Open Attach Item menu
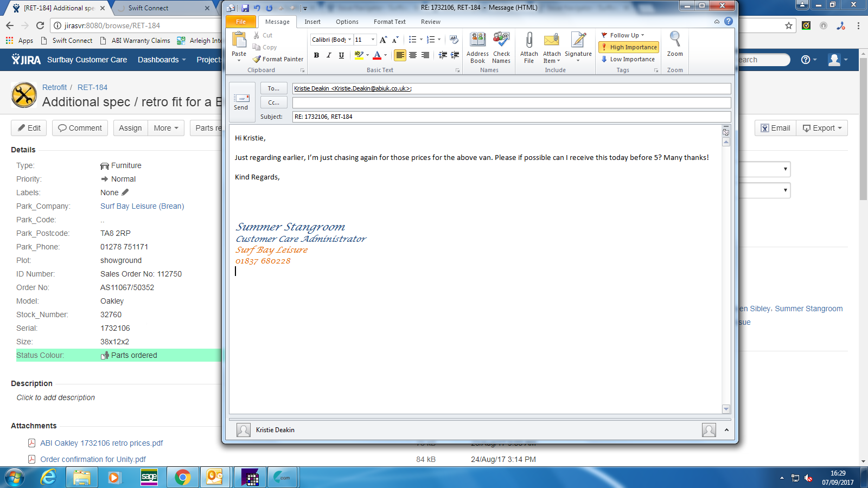 [x=552, y=48]
